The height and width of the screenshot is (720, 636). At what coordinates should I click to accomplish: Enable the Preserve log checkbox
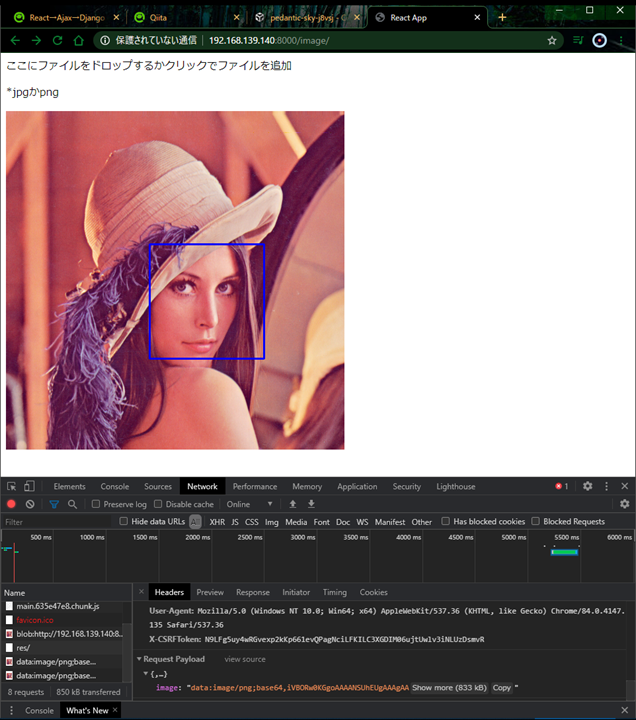[96, 504]
